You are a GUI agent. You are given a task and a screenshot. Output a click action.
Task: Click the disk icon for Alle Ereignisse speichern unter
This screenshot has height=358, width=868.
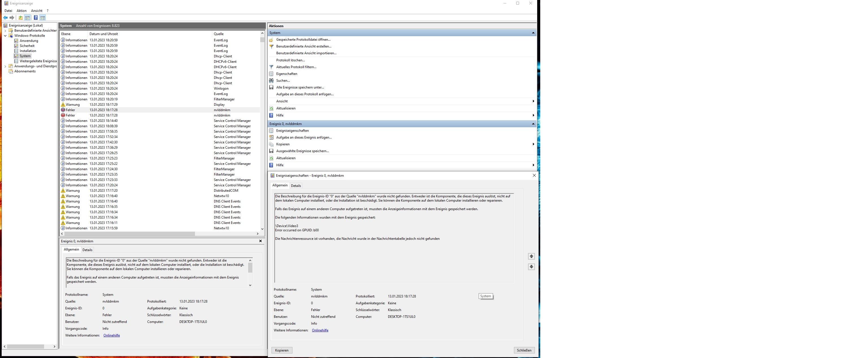pos(271,87)
